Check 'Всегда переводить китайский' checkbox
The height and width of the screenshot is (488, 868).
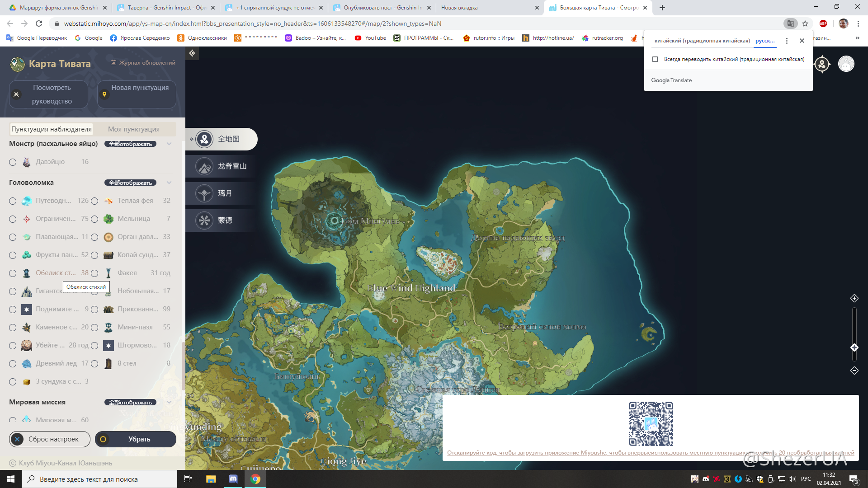click(x=655, y=59)
